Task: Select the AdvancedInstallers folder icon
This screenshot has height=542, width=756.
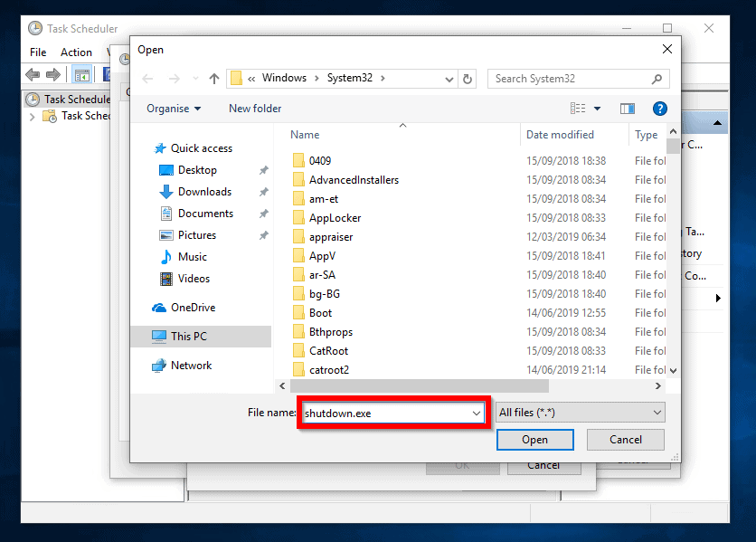Action: pos(299,179)
